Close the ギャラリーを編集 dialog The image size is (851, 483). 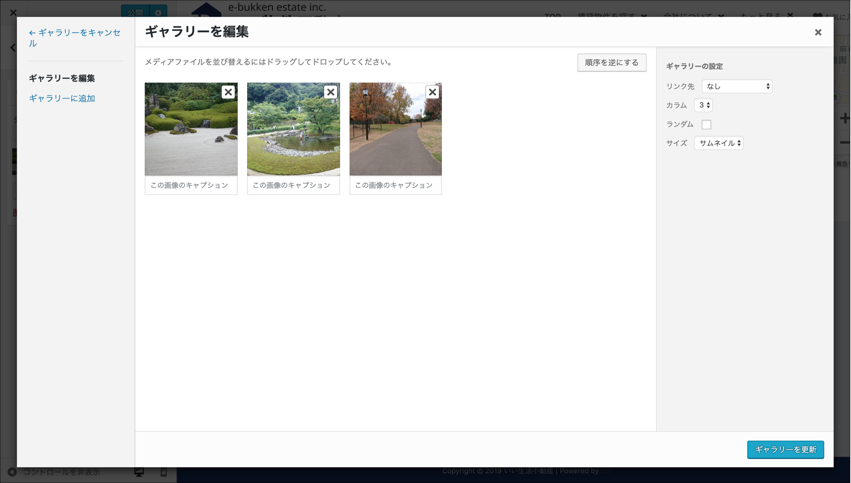(x=817, y=33)
